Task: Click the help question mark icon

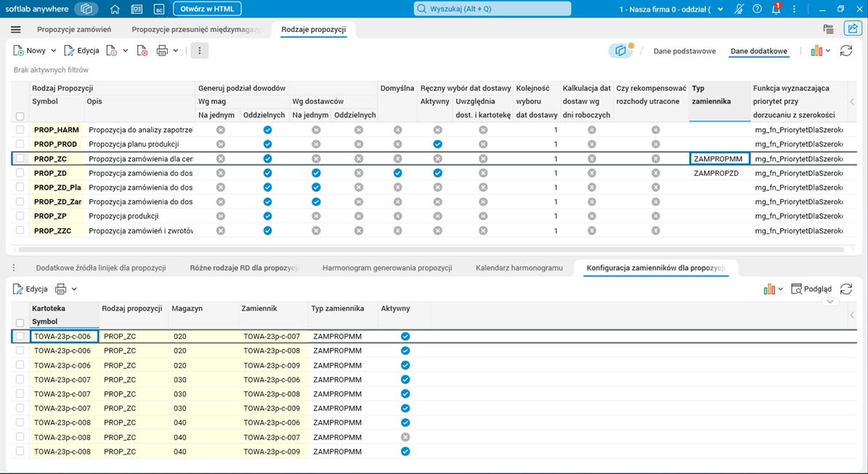Action: pos(758,9)
